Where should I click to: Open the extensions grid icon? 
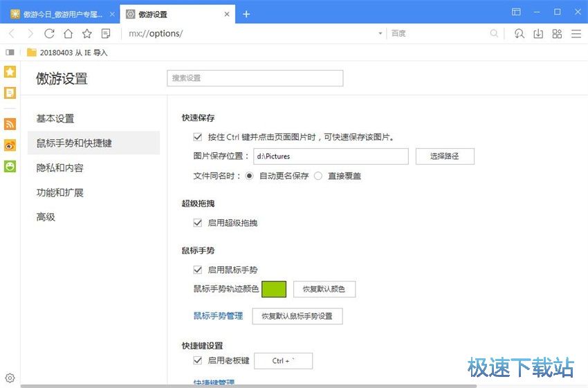(x=557, y=34)
